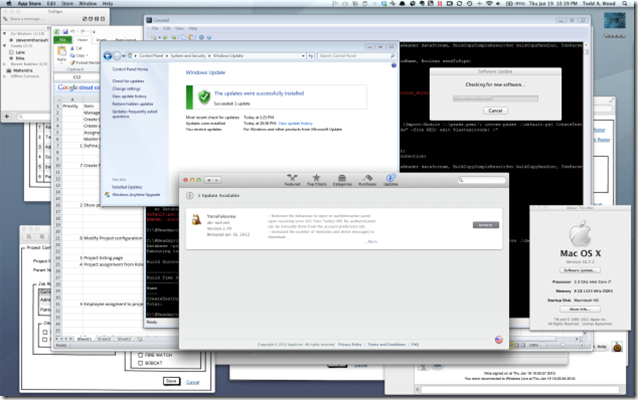The height and width of the screenshot is (400, 638).
Task: Click the green shield success icon
Action: [x=204, y=97]
